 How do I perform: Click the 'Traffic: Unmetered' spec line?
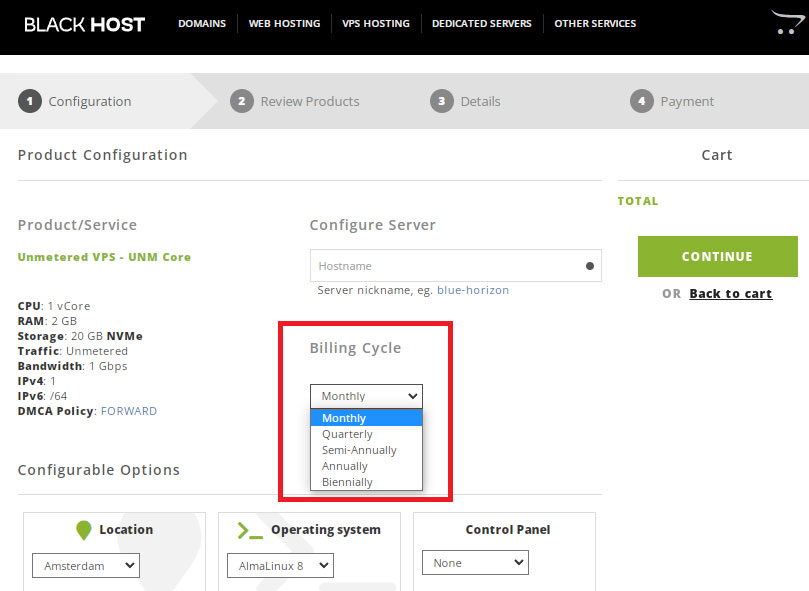tap(73, 351)
